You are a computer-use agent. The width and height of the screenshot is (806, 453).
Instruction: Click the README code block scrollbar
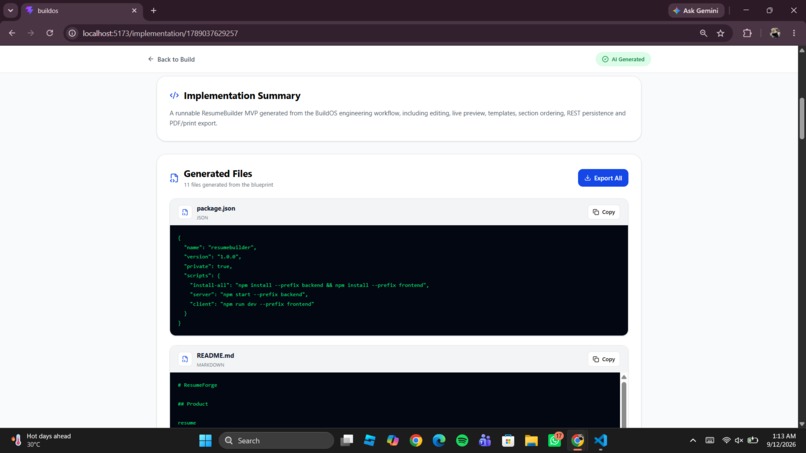point(624,403)
